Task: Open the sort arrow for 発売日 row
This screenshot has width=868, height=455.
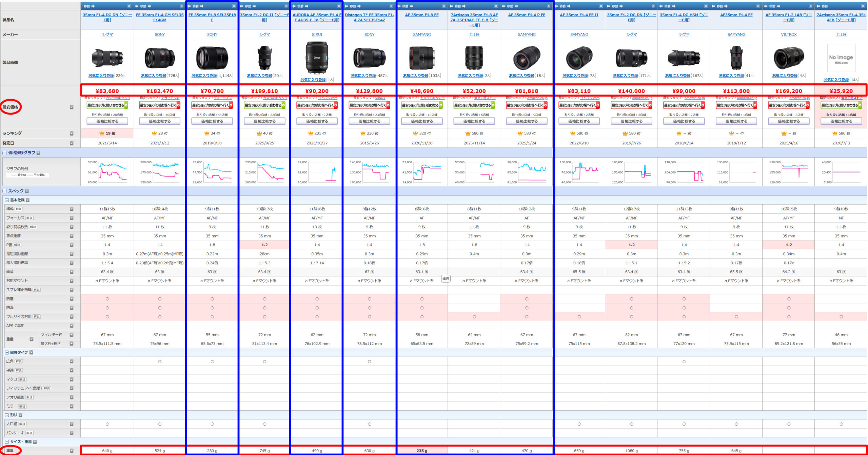Action: click(72, 143)
